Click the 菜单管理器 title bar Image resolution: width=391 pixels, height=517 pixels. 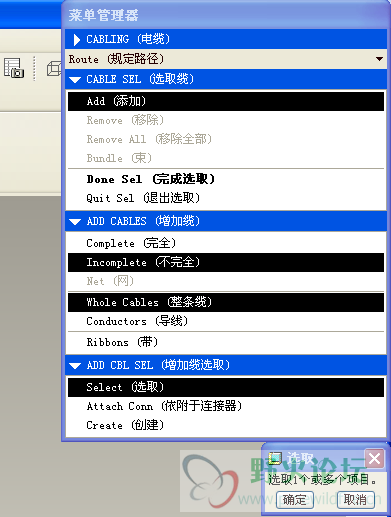click(226, 15)
